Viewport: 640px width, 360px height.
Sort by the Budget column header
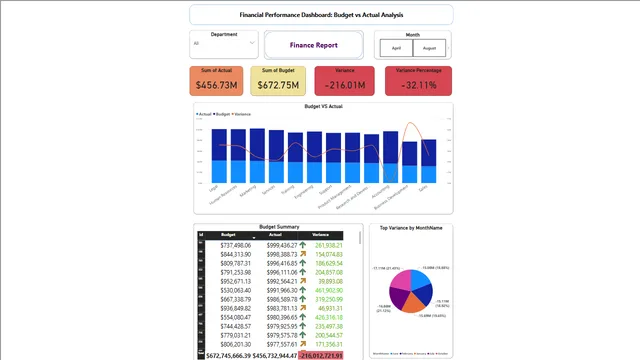pyautogui.click(x=228, y=235)
